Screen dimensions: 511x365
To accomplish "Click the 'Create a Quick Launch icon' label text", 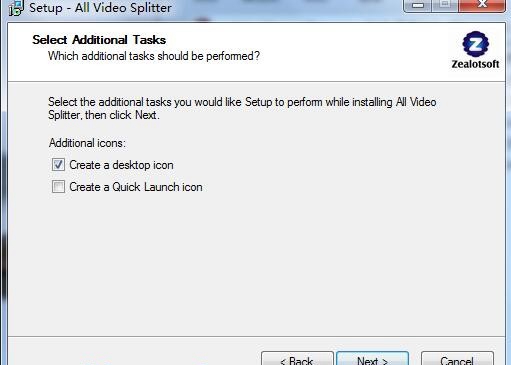I will (136, 187).
